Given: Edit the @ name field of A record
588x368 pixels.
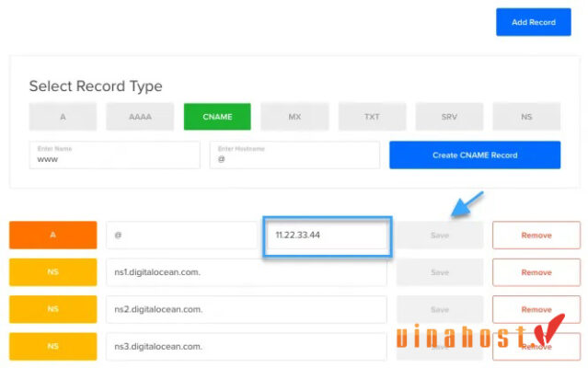Looking at the screenshot, I should pos(183,235).
